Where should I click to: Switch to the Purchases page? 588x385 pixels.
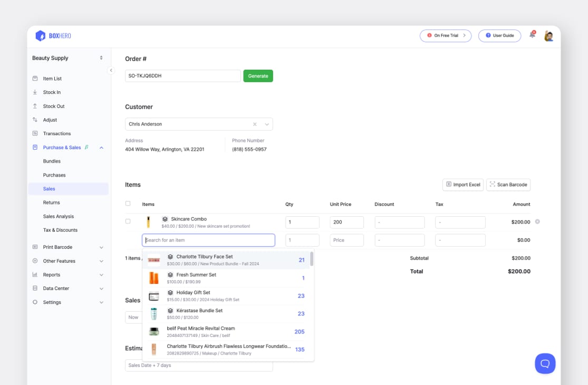[55, 175]
